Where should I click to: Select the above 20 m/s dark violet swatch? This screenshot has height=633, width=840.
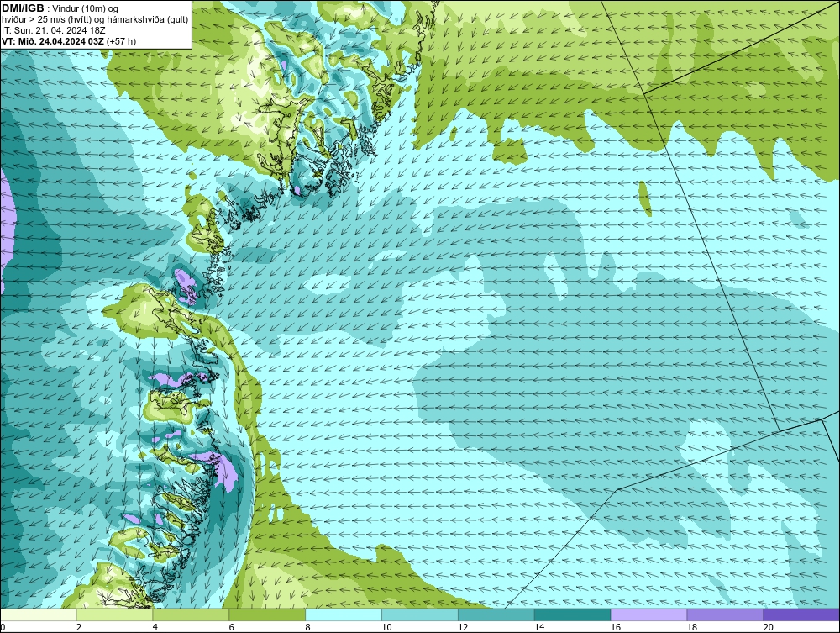(x=801, y=615)
